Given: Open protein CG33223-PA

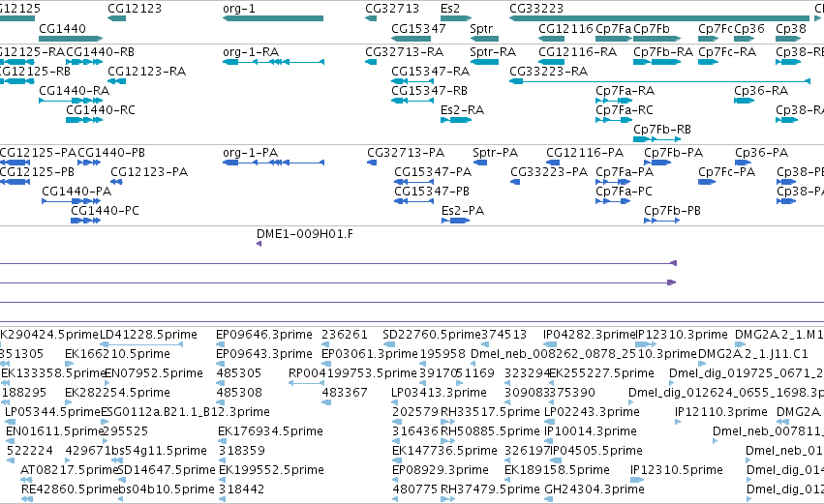Looking at the screenshot, I should pyautogui.click(x=549, y=171).
